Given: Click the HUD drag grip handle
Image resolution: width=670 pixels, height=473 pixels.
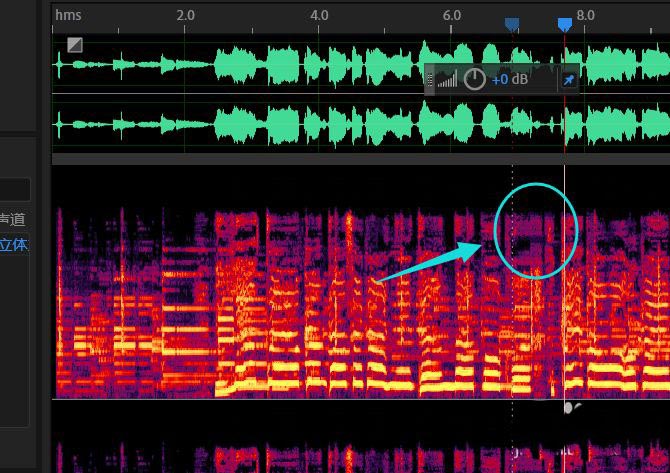Looking at the screenshot, I should 431,80.
